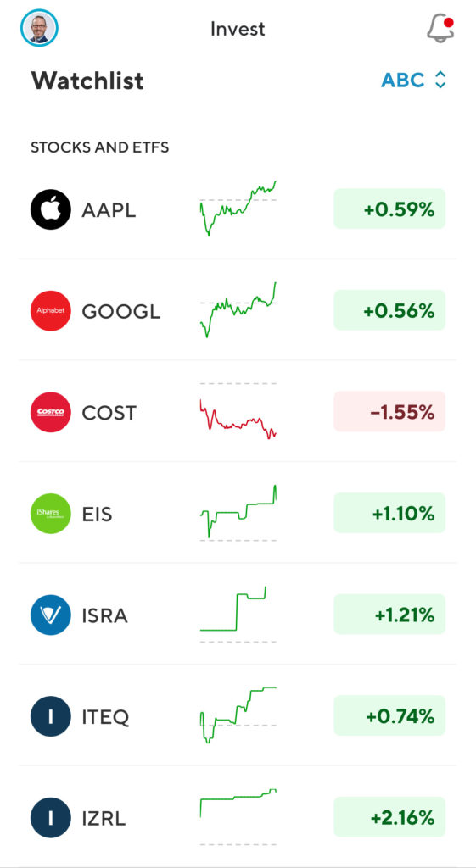Open the GOOGL ticker row
Screen dimensions: 476x868
(238, 310)
